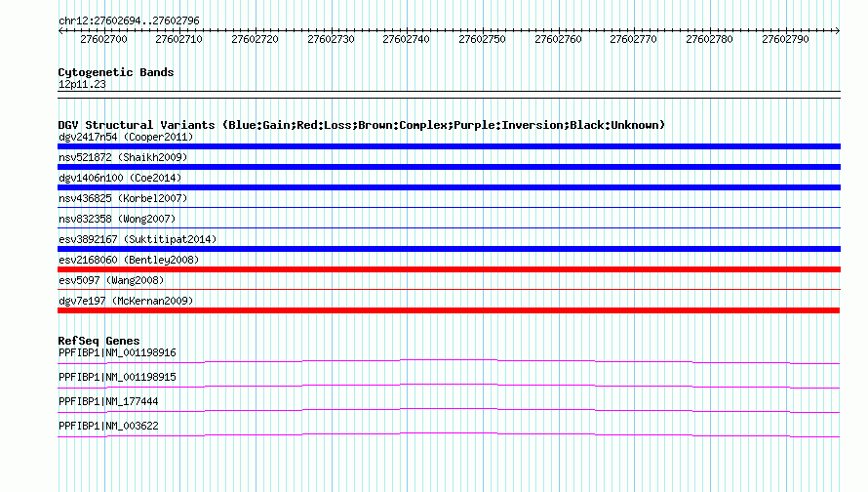Click the chr12:27602694..27602796 region label
The height and width of the screenshot is (492, 868).
click(x=129, y=20)
